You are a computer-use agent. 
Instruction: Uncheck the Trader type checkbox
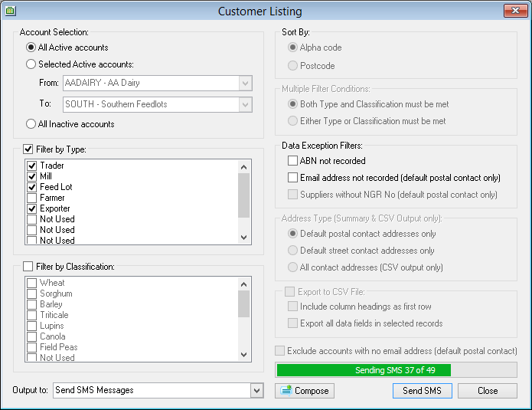pos(31,166)
